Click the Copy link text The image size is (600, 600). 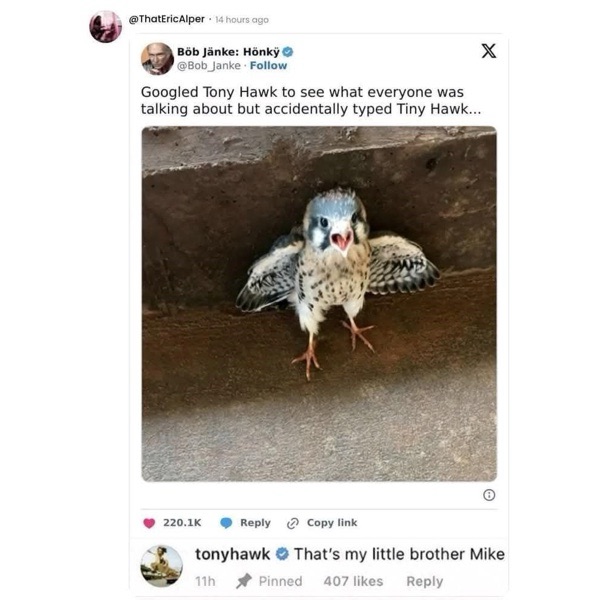click(332, 523)
